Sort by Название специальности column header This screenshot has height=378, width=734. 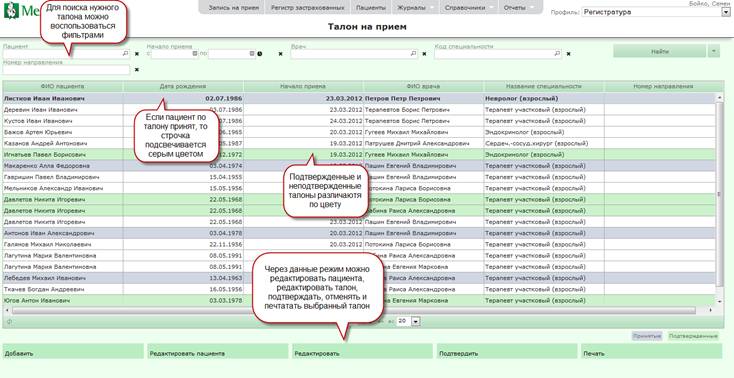[x=543, y=87]
